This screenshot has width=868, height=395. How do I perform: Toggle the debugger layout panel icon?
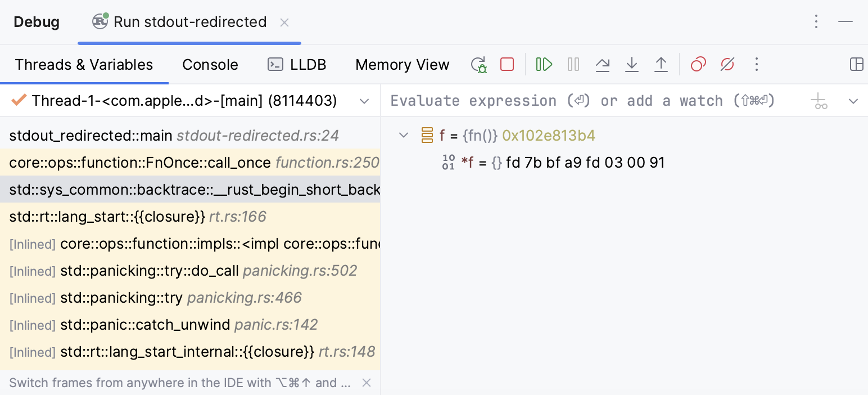857,64
